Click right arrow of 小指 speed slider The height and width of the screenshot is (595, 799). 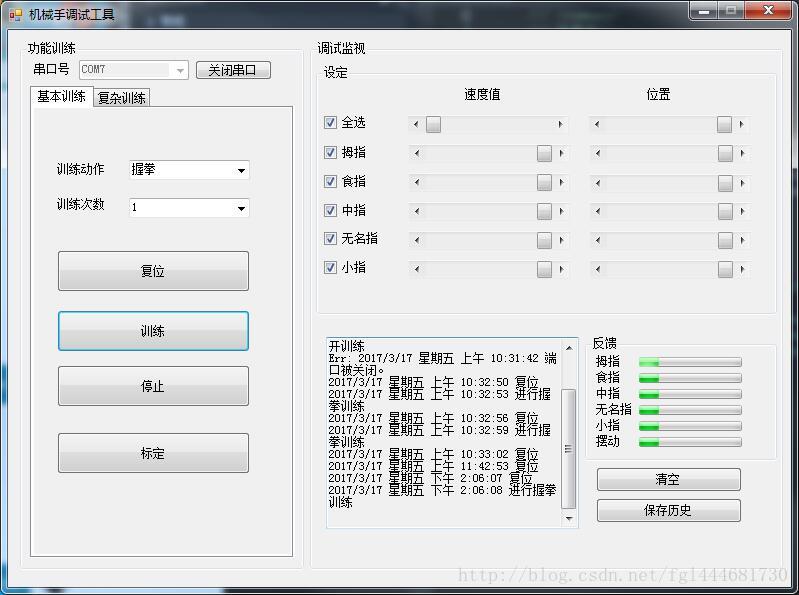pyautogui.click(x=562, y=269)
